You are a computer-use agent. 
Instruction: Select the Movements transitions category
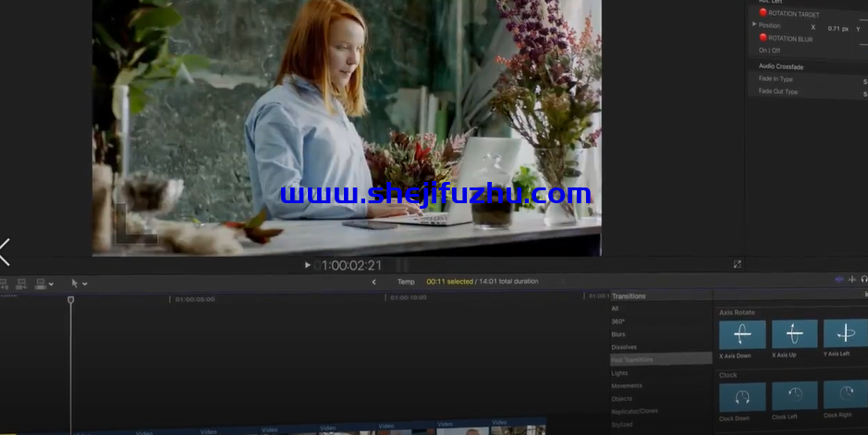click(627, 386)
